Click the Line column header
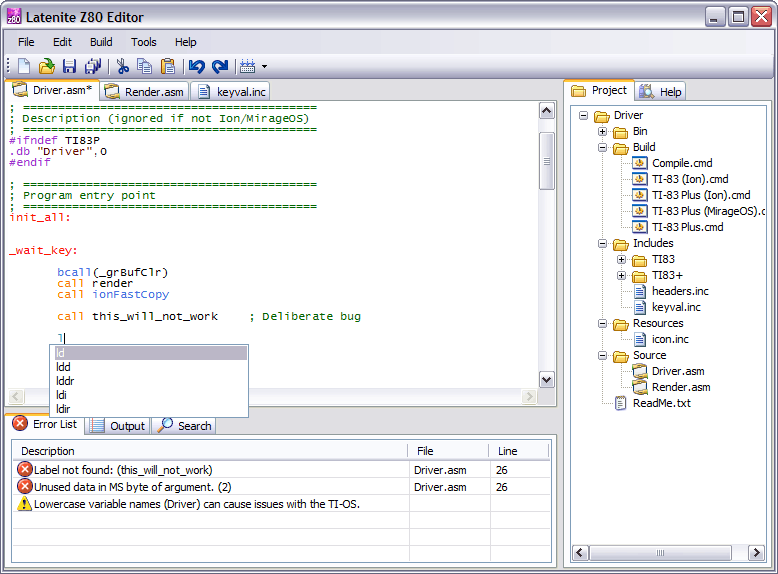 pyautogui.click(x=519, y=451)
